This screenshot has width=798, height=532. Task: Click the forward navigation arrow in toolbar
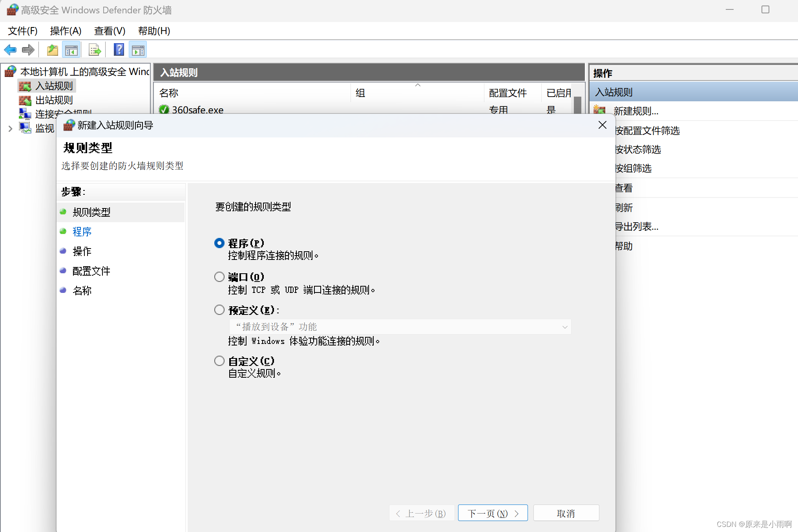pos(28,49)
